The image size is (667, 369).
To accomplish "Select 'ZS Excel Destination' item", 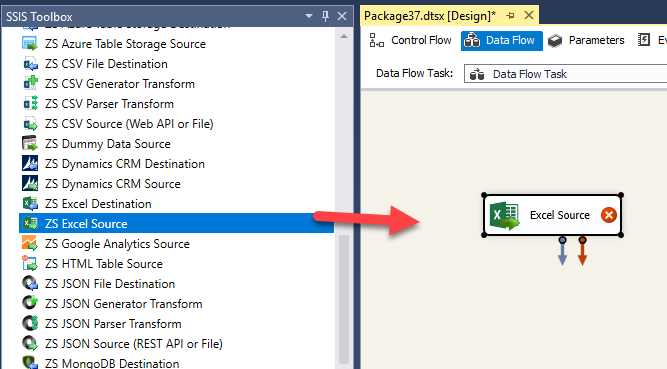I will point(98,204).
